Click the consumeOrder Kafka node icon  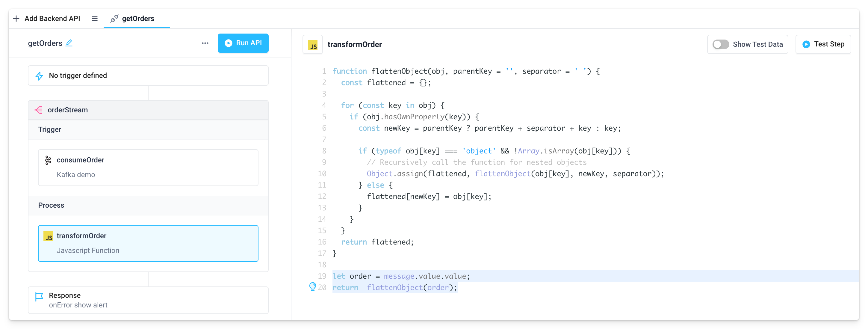[49, 161]
